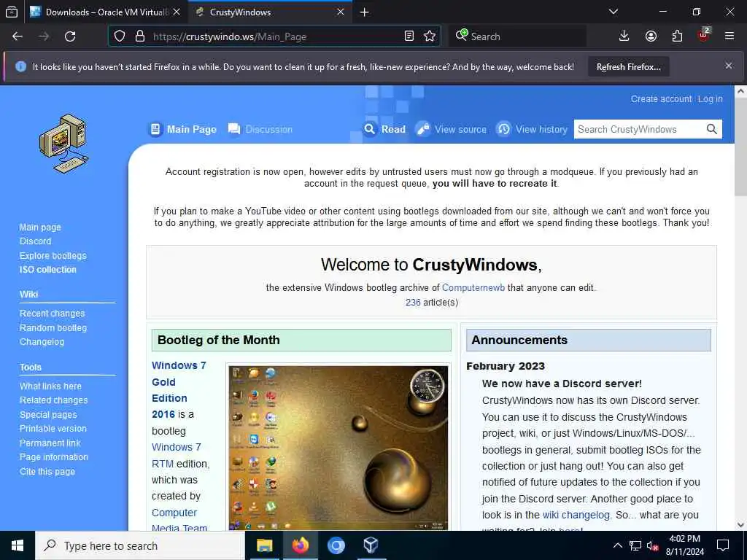This screenshot has width=747, height=560.
Task: Open a new tab with plus button
Action: coord(365,12)
